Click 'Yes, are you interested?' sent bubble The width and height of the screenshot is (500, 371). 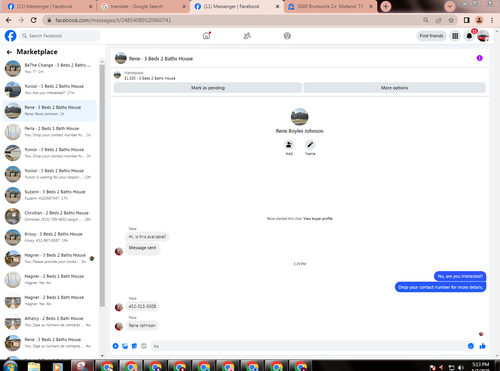click(460, 276)
